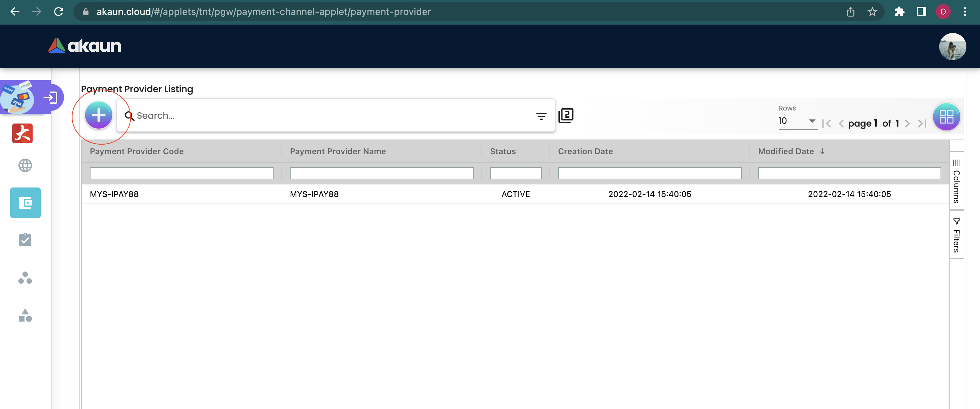Viewport: 980px width, 409px height.
Task: Open the shapes icon in sidebar
Action: click(25, 315)
